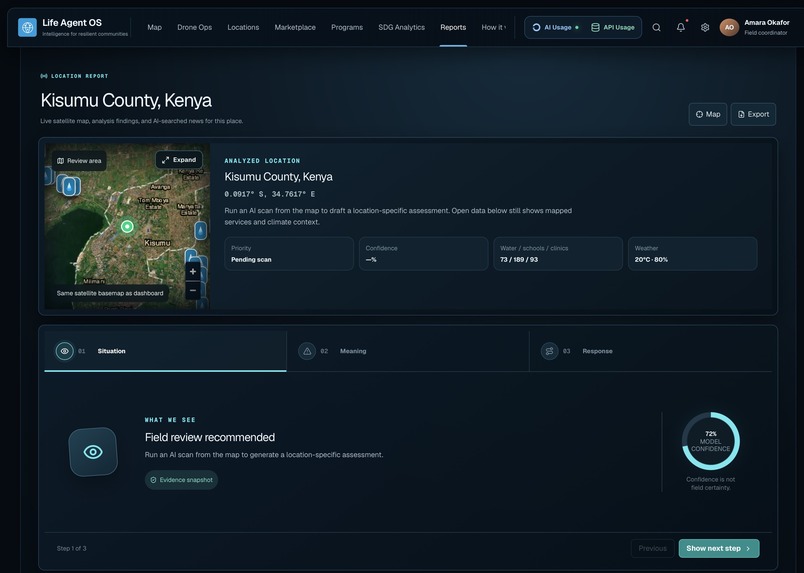The image size is (804, 573).
Task: Switch to the 02 Meaning tab
Action: (x=408, y=351)
